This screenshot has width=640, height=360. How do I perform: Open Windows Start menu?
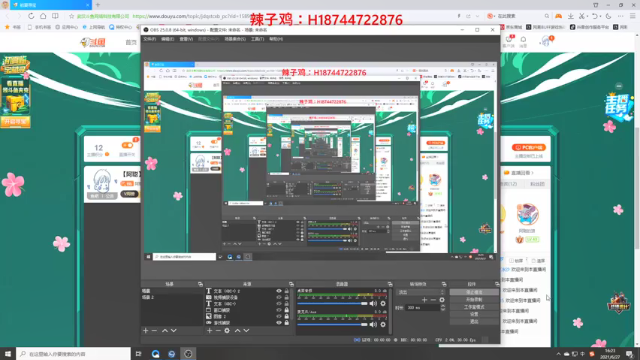coord(8,354)
